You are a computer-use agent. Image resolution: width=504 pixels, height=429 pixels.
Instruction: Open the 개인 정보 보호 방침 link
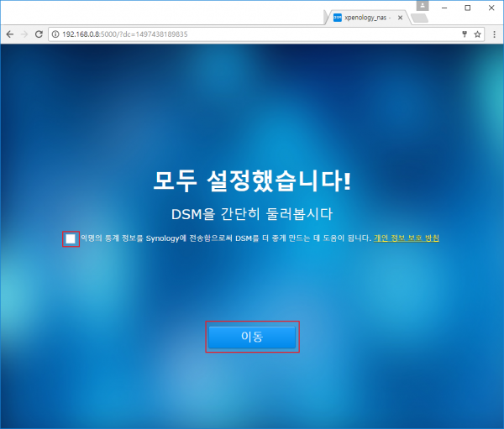(x=407, y=238)
